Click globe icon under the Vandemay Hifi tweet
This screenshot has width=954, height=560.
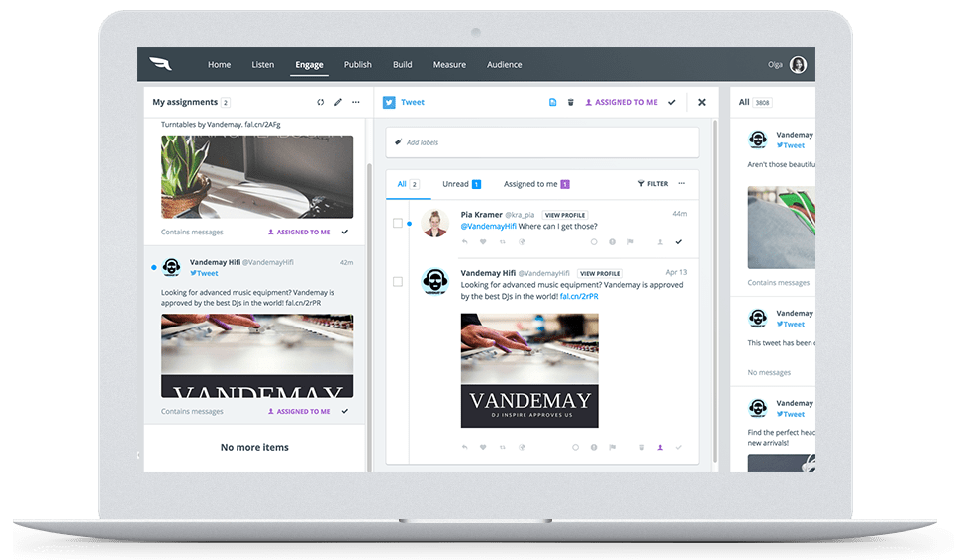coord(522,447)
